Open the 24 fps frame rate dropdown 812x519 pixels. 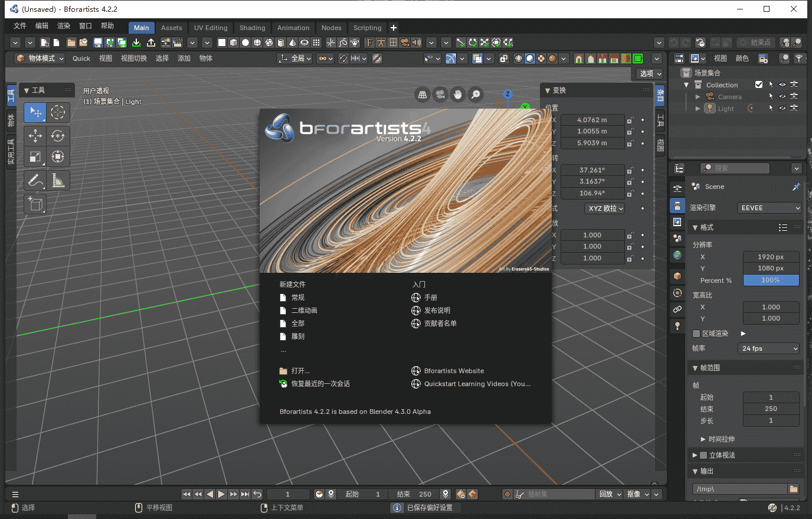tap(770, 348)
